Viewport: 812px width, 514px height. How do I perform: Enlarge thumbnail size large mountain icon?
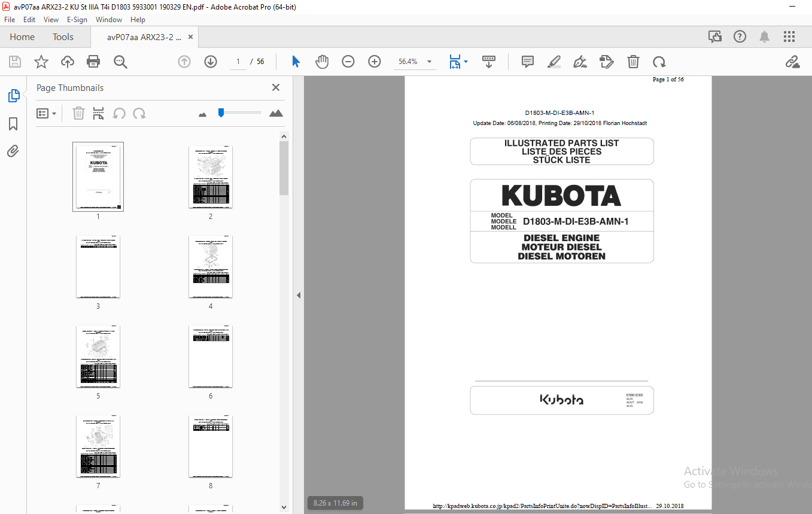tap(276, 113)
